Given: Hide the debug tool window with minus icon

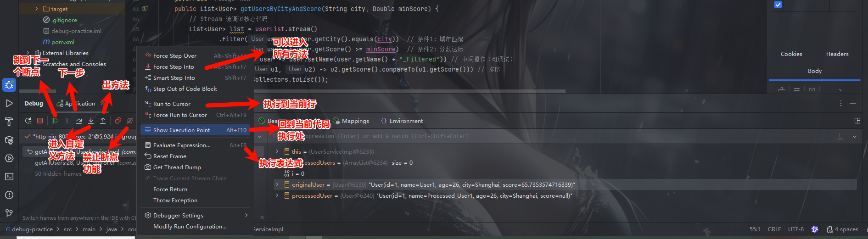Looking at the screenshot, I should tap(853, 104).
